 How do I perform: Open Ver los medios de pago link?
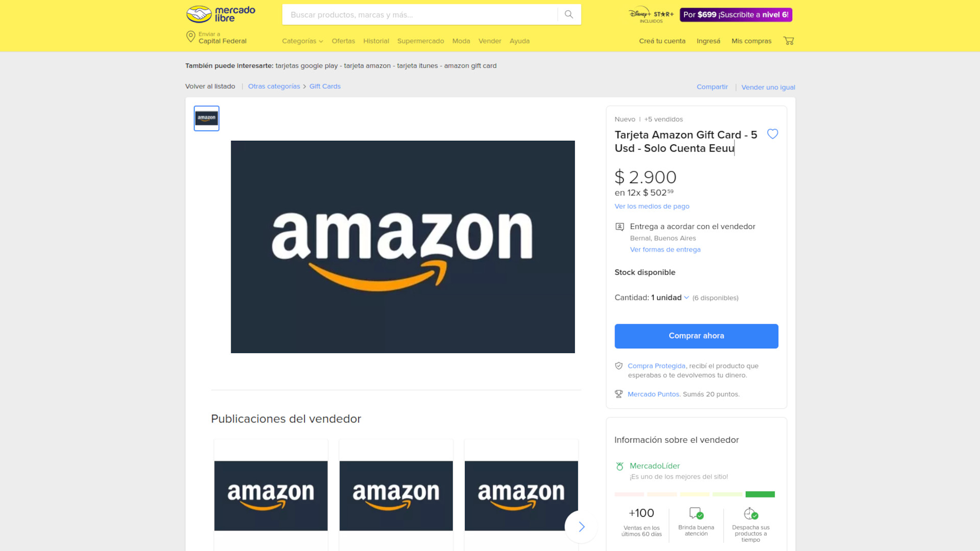(x=652, y=206)
